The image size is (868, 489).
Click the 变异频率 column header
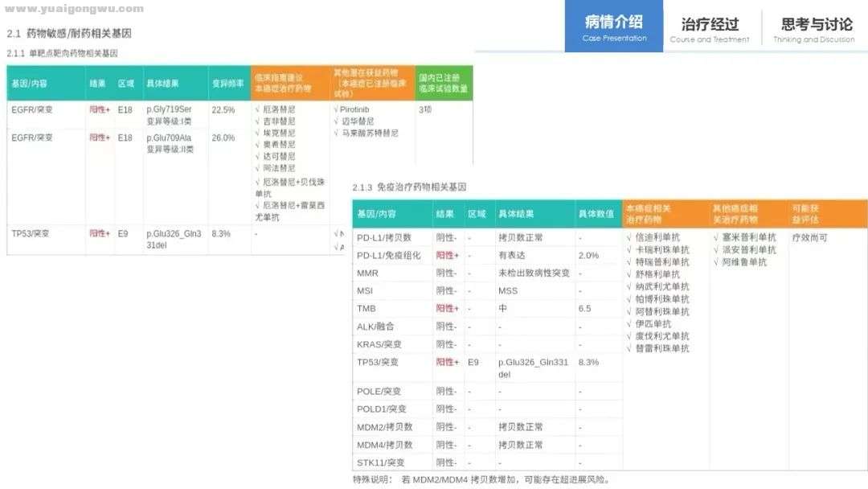point(228,84)
